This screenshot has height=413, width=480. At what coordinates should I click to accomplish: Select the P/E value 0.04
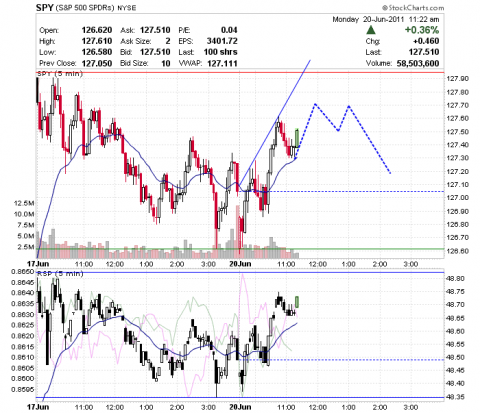229,30
